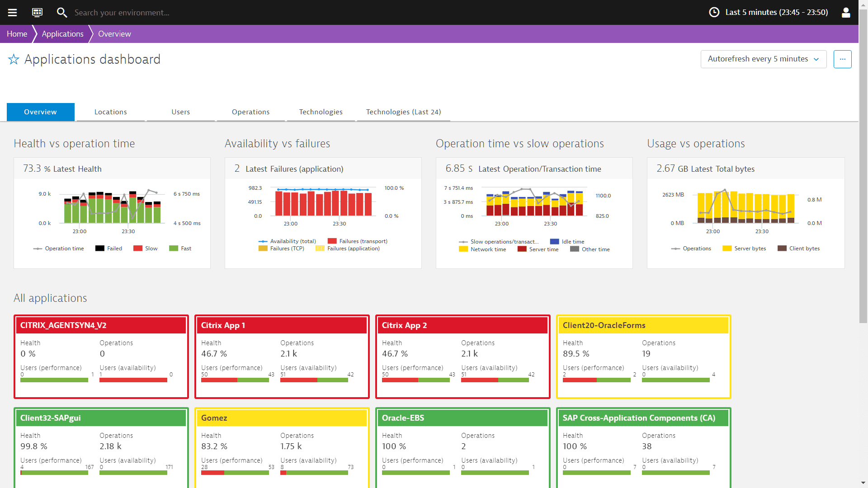Toggle the Failures (TCP) legend swatch

click(263, 249)
